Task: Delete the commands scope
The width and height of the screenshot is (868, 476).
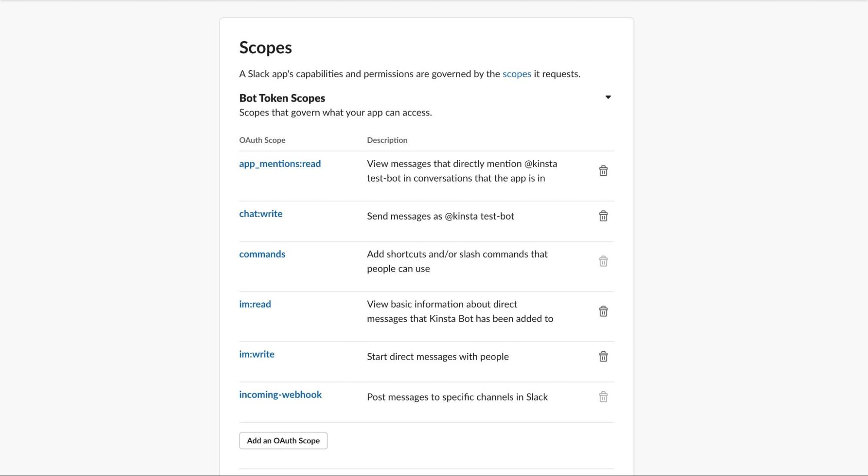Action: tap(603, 261)
